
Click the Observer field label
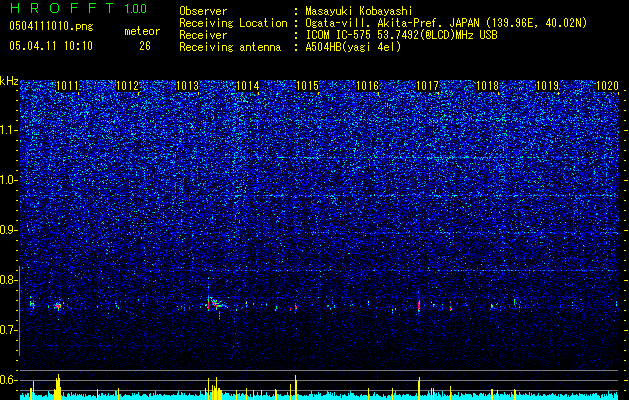tap(203, 11)
